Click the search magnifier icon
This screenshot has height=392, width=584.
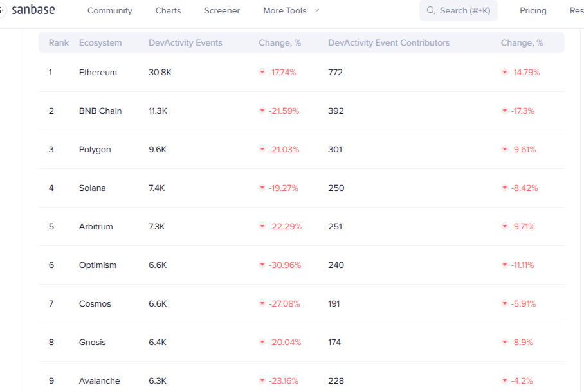click(x=430, y=10)
